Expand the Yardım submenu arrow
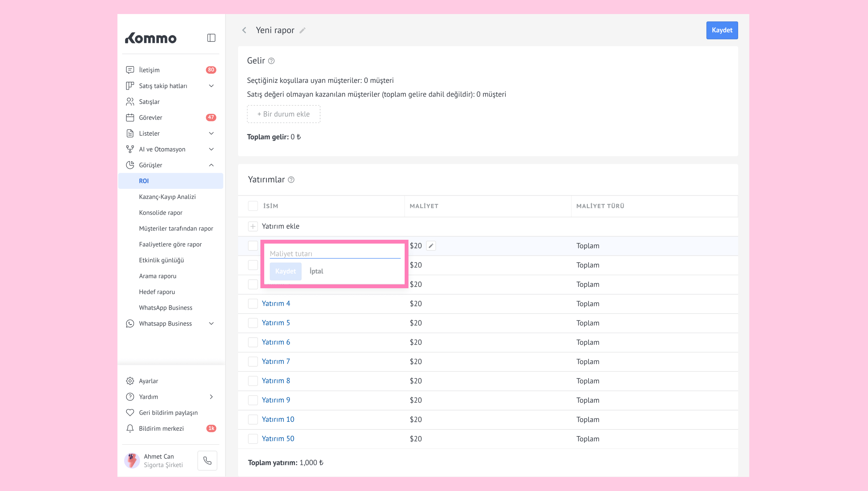868x491 pixels. coord(211,397)
